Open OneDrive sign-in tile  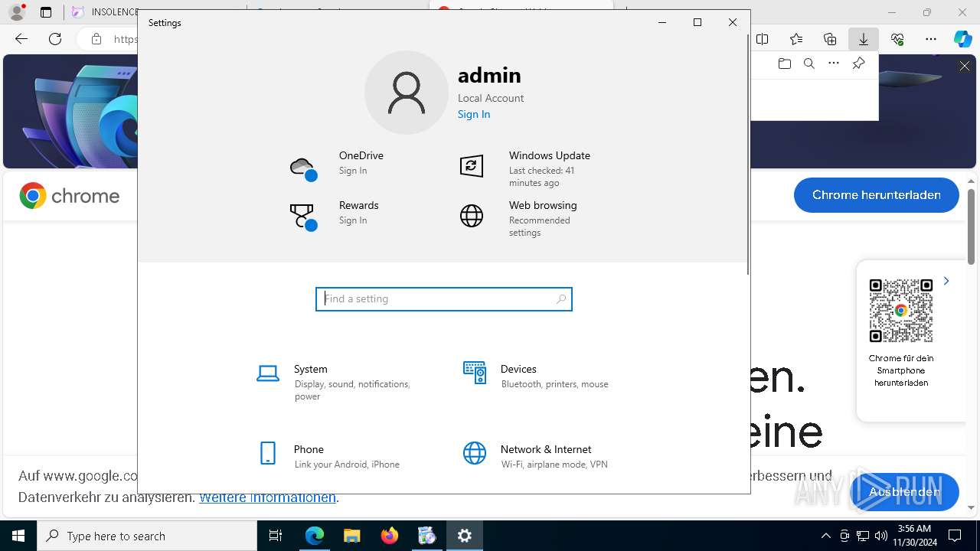coord(337,167)
